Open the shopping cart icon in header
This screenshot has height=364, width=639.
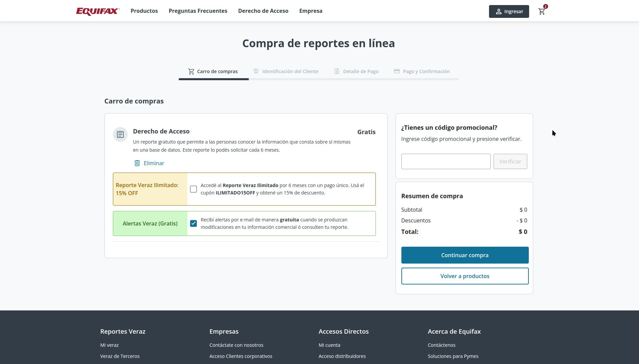[542, 11]
